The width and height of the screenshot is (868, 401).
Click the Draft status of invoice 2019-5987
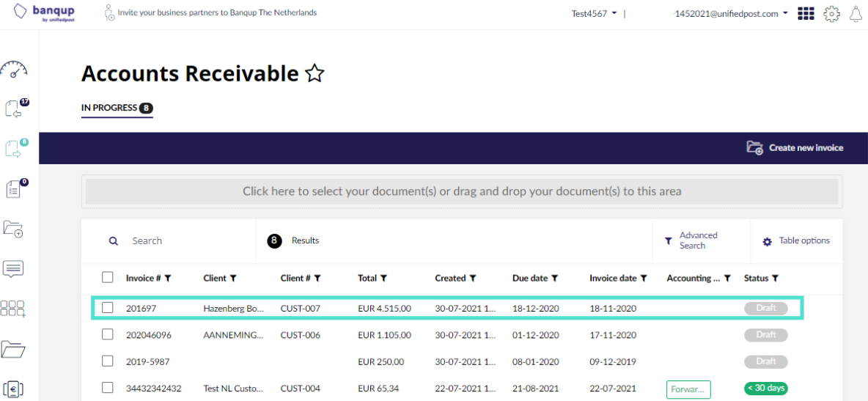coord(766,361)
